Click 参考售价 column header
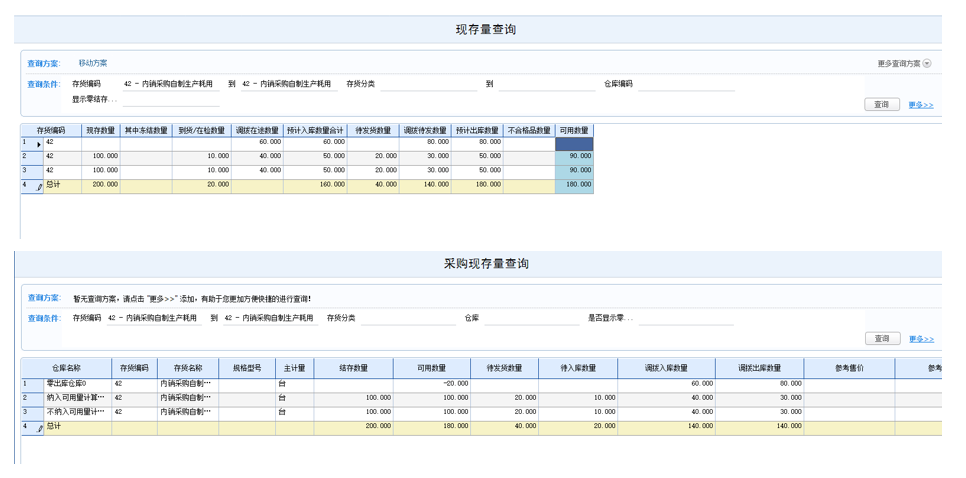966x478 pixels. tap(849, 368)
